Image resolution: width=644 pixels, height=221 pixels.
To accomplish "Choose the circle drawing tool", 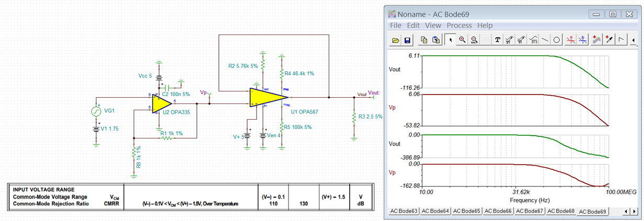I will [x=557, y=40].
